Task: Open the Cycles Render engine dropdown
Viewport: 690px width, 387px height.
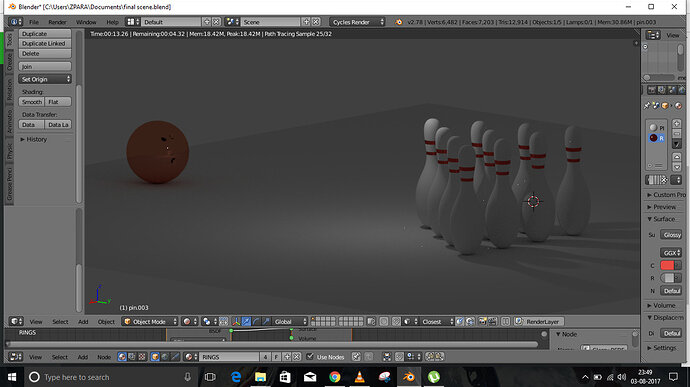Action: 357,22
